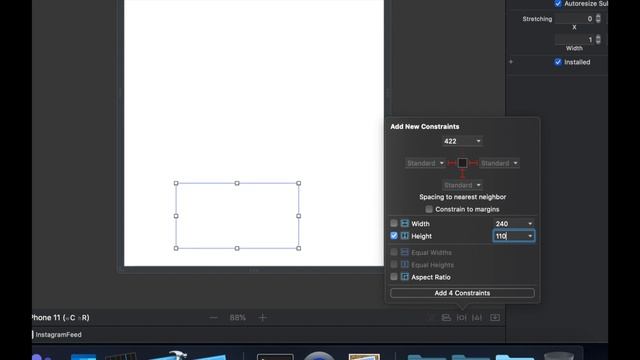Image resolution: width=640 pixels, height=360 pixels.
Task: Click the center square in spacing diagram
Action: [x=462, y=163]
